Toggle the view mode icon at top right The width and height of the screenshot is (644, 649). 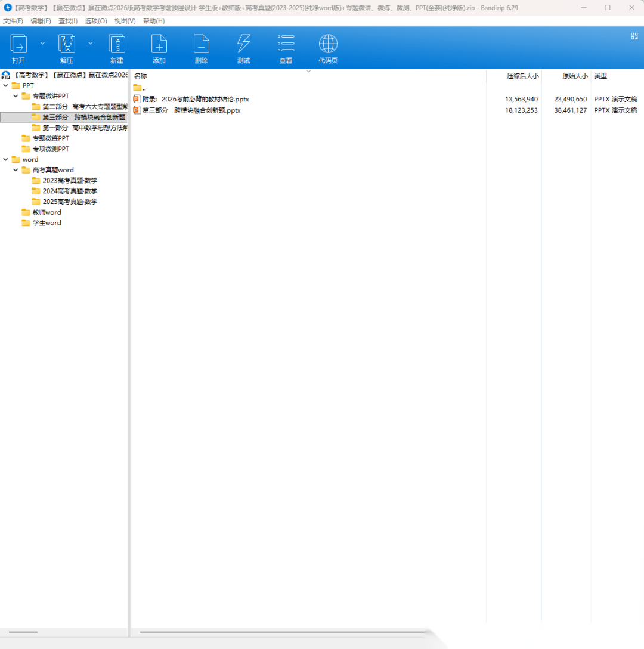coord(634,36)
